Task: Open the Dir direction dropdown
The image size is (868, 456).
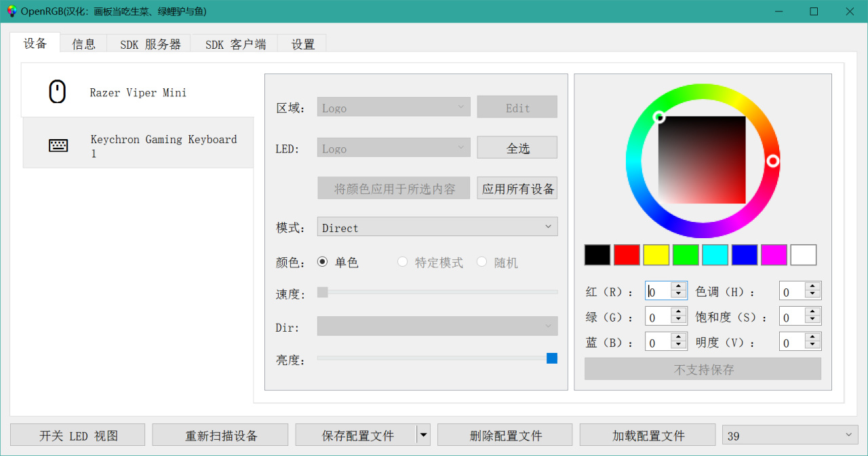Action: coord(437,326)
